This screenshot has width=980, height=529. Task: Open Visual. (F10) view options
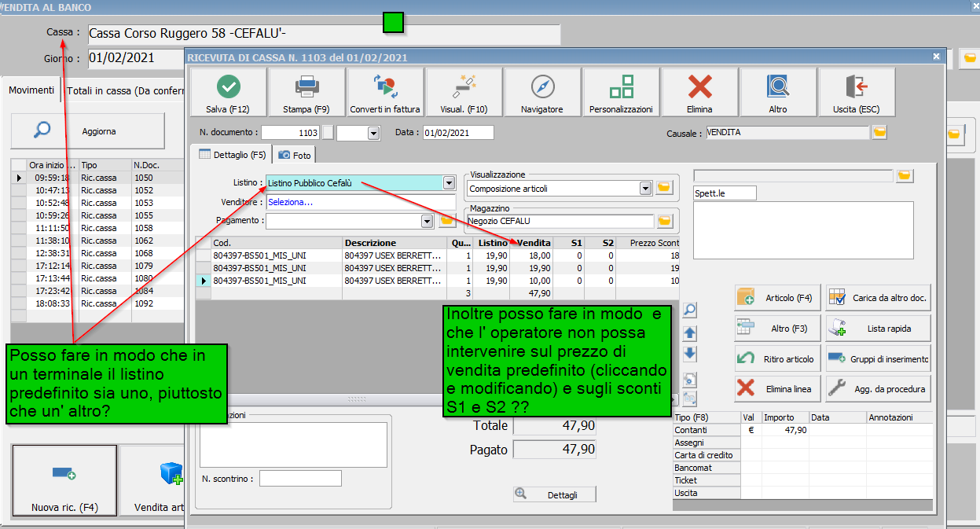464,92
